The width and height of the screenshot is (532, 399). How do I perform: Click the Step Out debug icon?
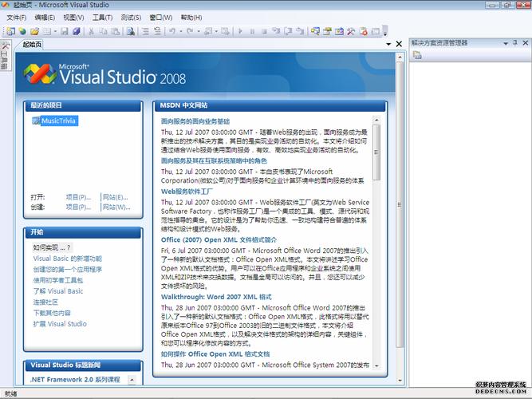coord(300,31)
